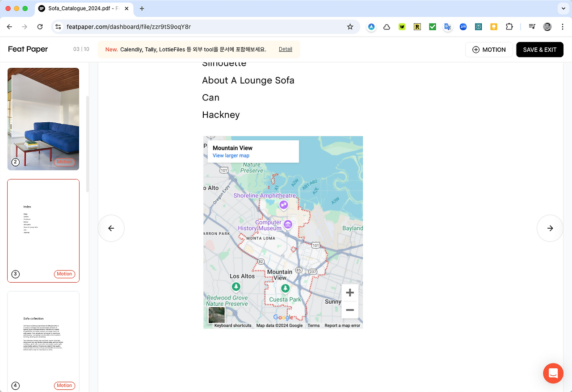Open the blue arrow navigation extension
Image resolution: width=572 pixels, height=392 pixels.
click(x=371, y=27)
